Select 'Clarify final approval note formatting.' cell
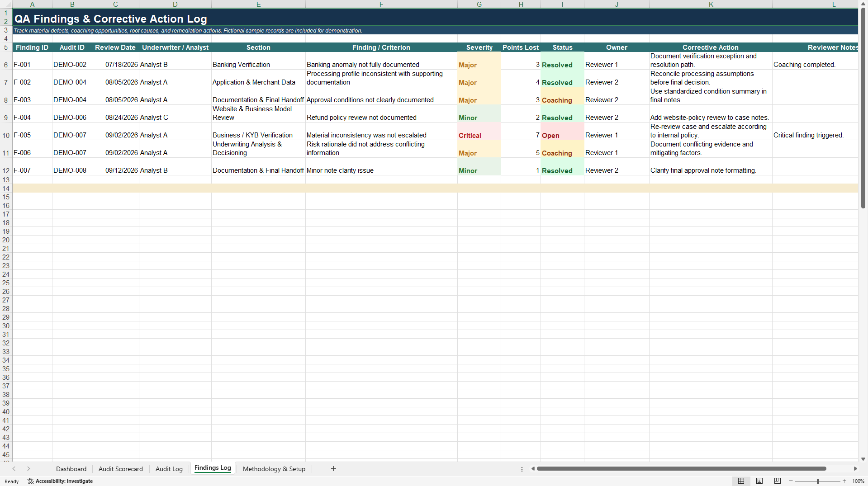The height and width of the screenshot is (486, 868). 711,166
